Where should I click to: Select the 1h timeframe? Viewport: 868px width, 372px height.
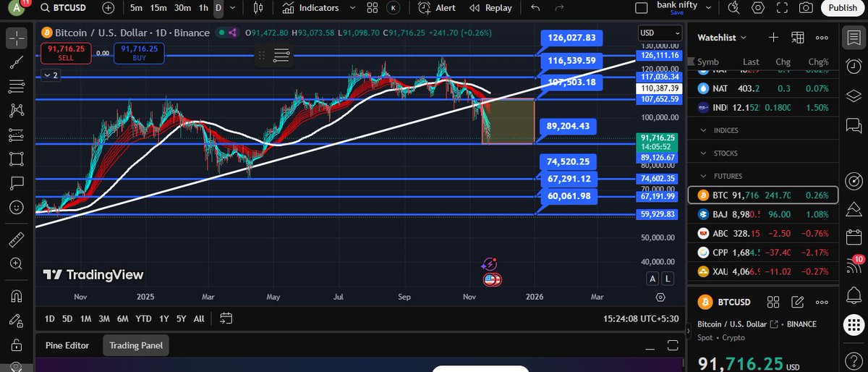[x=204, y=8]
